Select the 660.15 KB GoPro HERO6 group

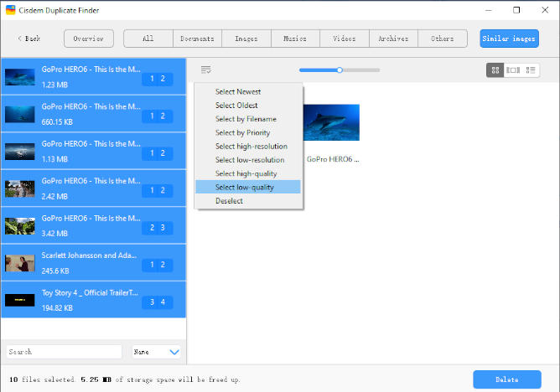click(93, 114)
